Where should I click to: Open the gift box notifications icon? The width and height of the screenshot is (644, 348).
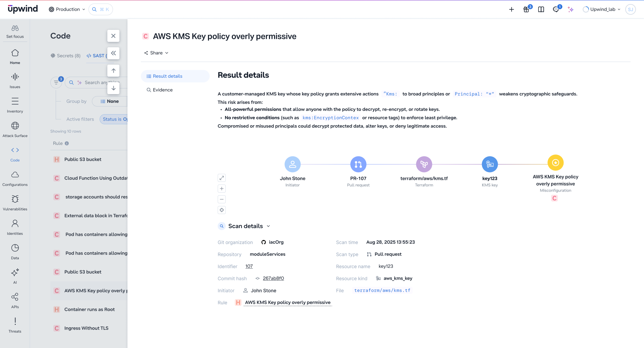(x=526, y=9)
